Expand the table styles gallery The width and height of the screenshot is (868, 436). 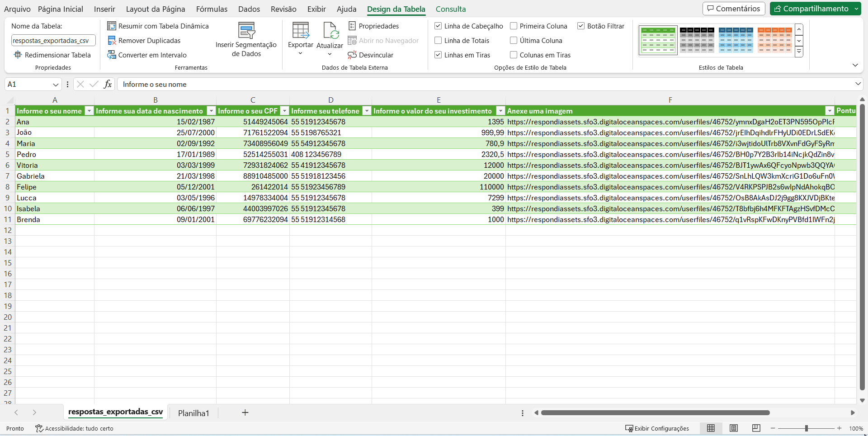tap(799, 52)
